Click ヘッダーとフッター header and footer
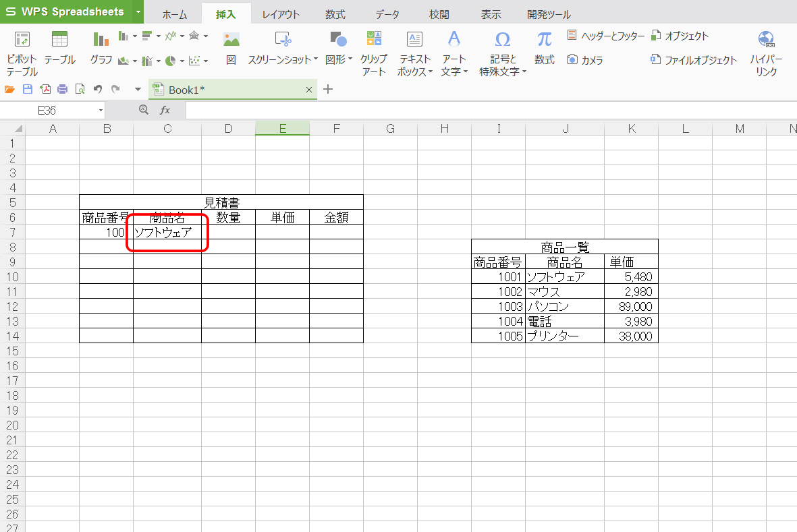This screenshot has width=797, height=532. tap(605, 36)
